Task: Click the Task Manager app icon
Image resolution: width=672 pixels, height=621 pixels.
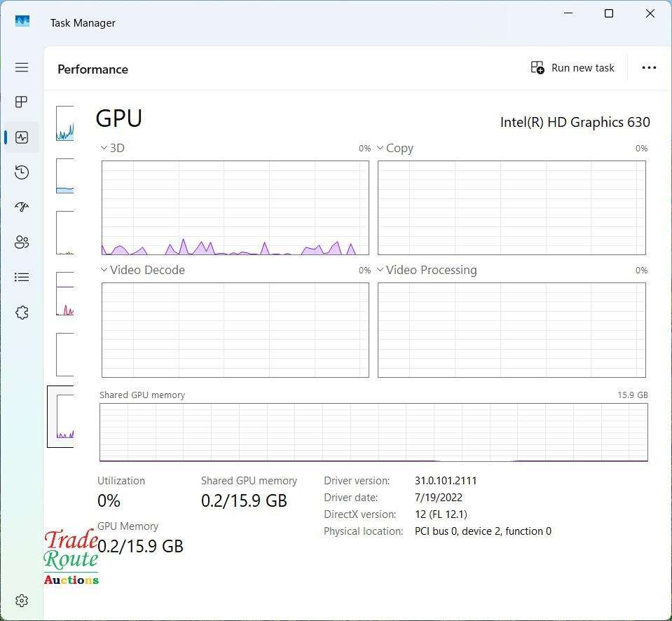Action: pos(22,22)
